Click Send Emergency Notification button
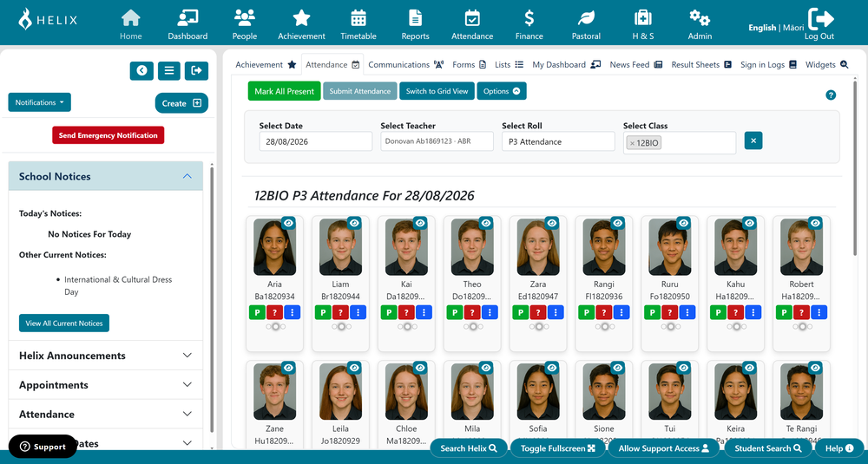Viewport: 868px width, 464px height. [108, 135]
